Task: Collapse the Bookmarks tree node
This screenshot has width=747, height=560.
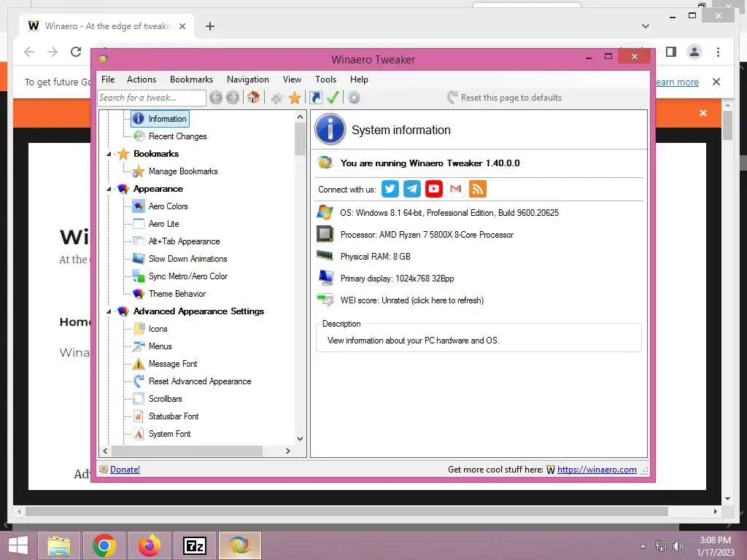Action: [x=109, y=155]
